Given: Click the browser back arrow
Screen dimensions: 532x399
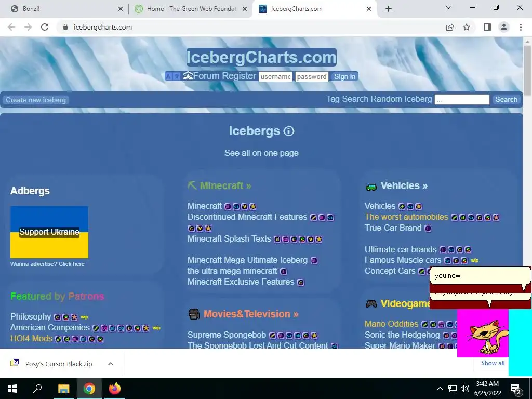Looking at the screenshot, I should tap(11, 27).
